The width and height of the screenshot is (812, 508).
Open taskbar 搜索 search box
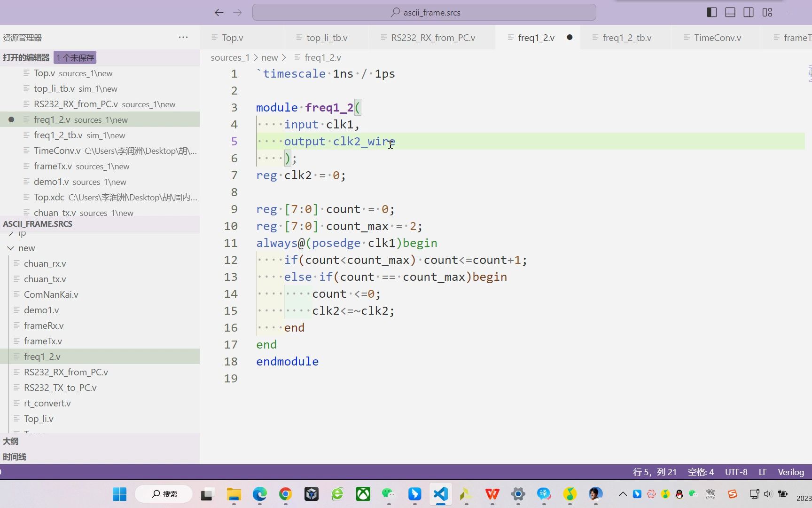pos(164,494)
